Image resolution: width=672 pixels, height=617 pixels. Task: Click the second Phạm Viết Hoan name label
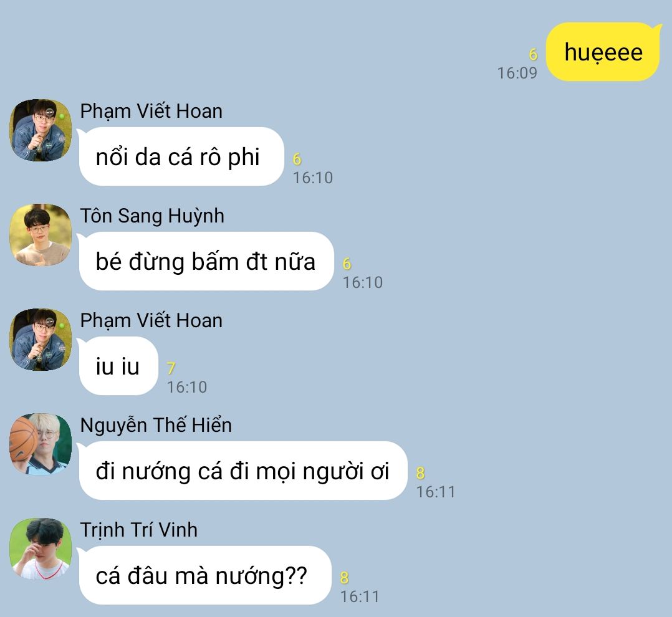pos(151,321)
